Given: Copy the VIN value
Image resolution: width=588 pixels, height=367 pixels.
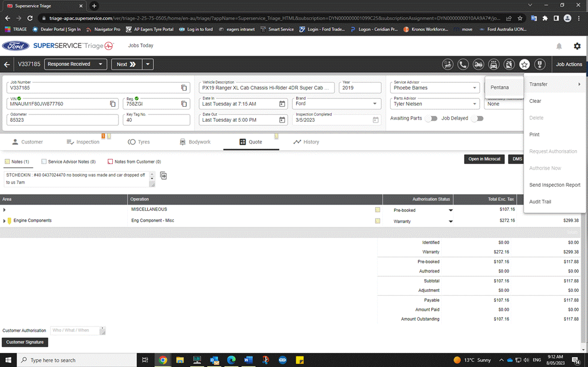Looking at the screenshot, I should [112, 103].
